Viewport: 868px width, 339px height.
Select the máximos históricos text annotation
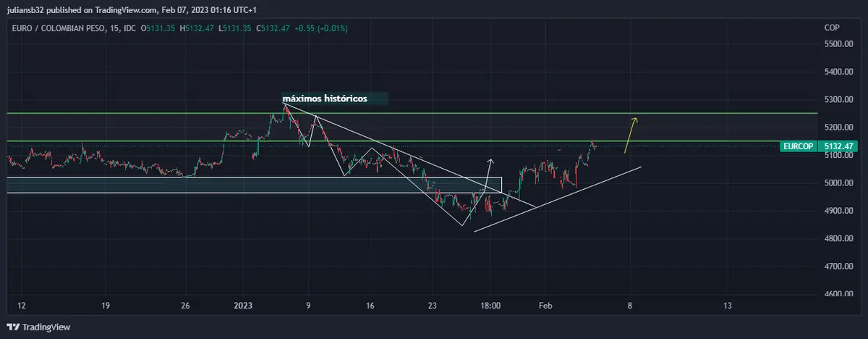pos(325,98)
